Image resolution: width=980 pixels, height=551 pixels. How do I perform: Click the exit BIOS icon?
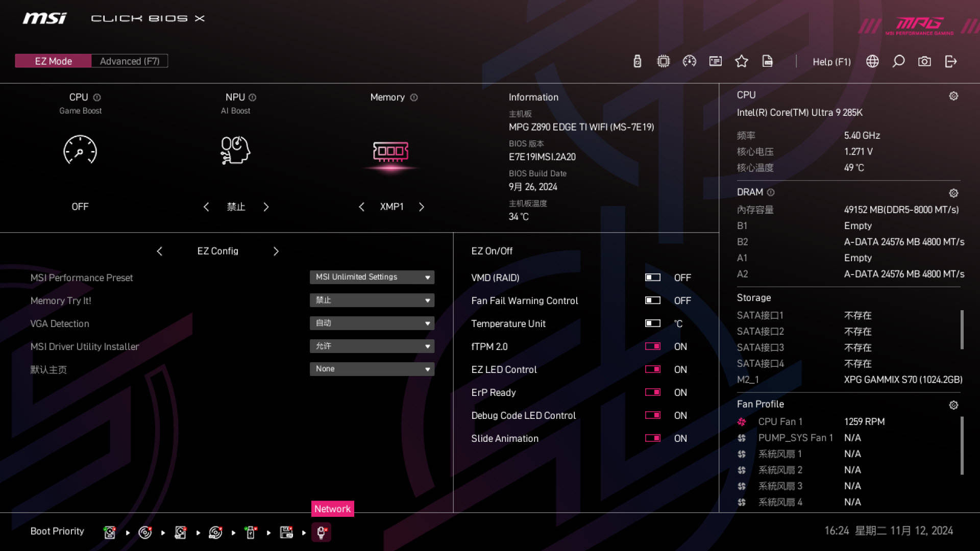(x=950, y=61)
